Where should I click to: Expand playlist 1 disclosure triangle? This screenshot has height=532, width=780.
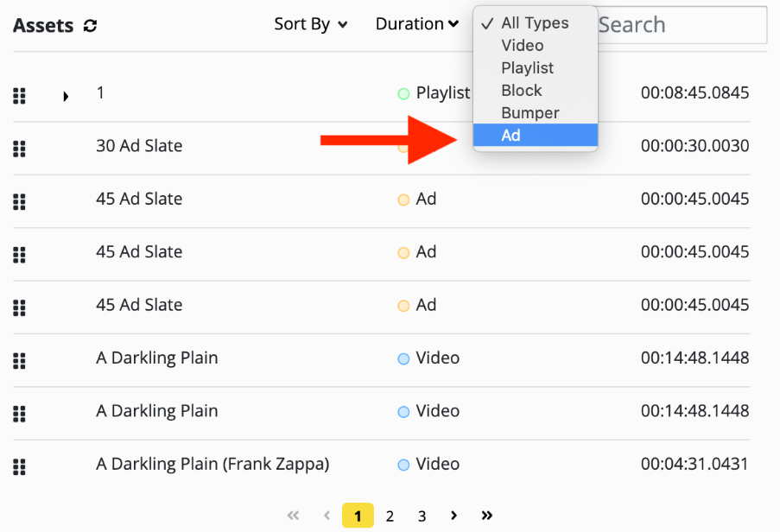(x=66, y=96)
